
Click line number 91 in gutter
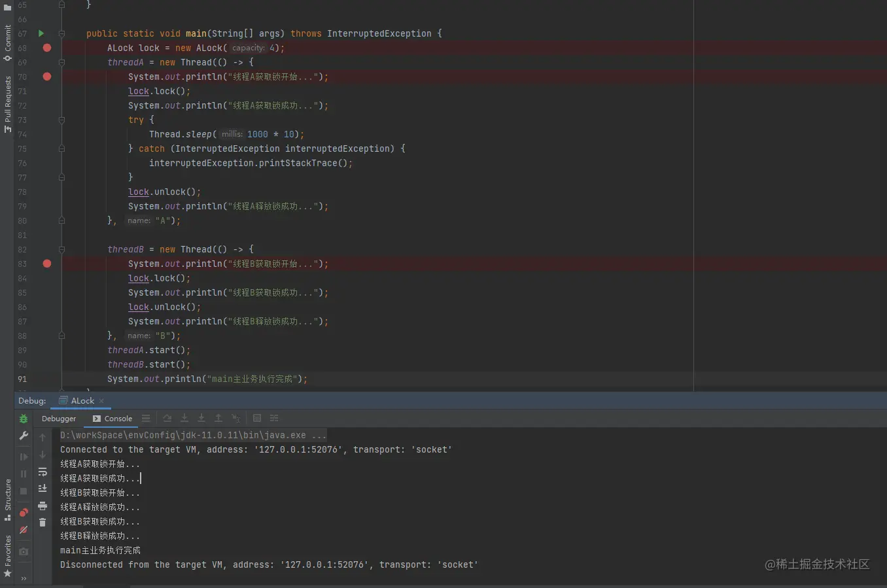coord(22,379)
